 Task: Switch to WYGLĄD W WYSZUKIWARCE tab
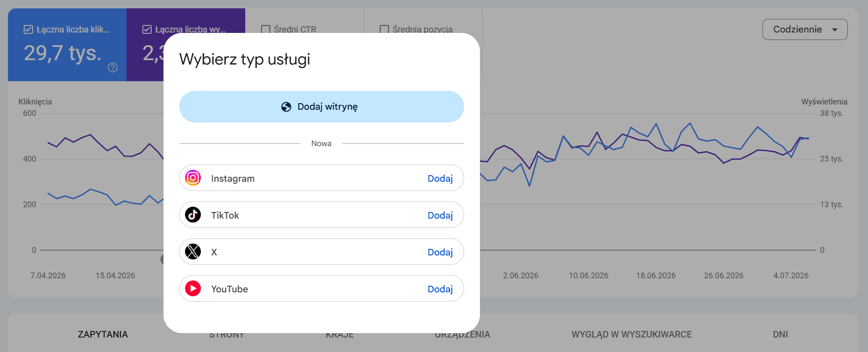632,334
